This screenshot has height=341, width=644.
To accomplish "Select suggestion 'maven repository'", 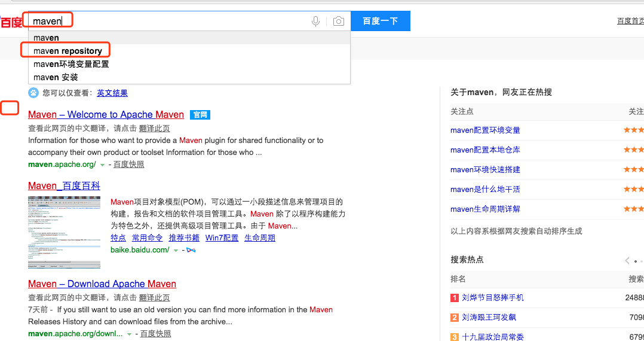I will pos(189,51).
